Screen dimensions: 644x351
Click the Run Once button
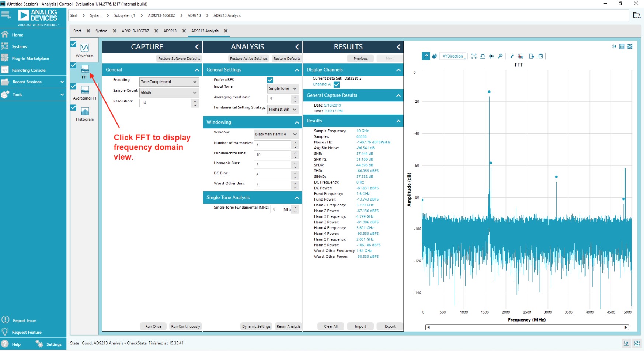(153, 326)
